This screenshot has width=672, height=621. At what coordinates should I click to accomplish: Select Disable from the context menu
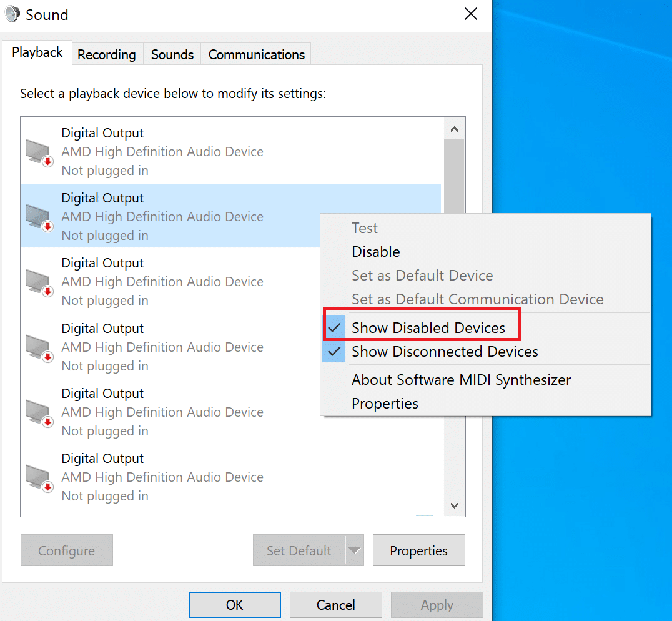tap(376, 252)
